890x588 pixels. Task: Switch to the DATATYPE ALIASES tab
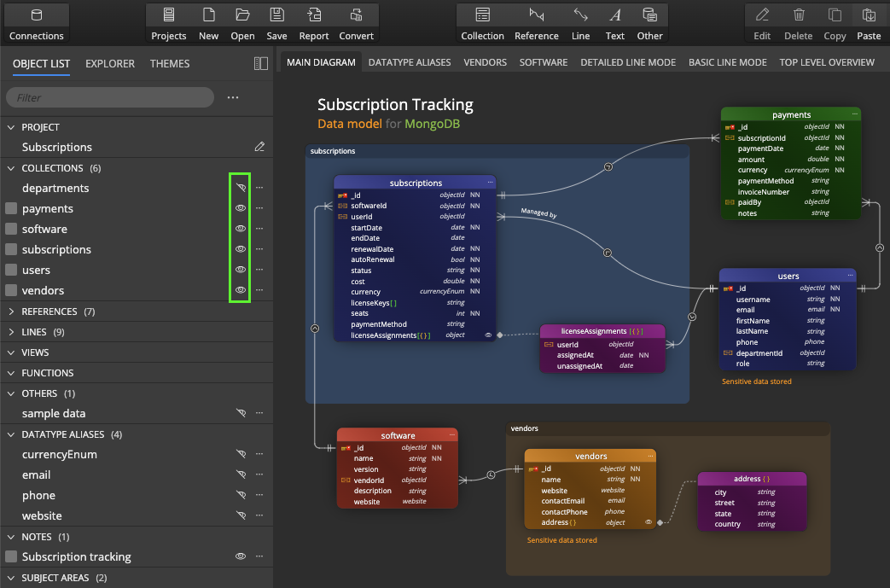(409, 62)
